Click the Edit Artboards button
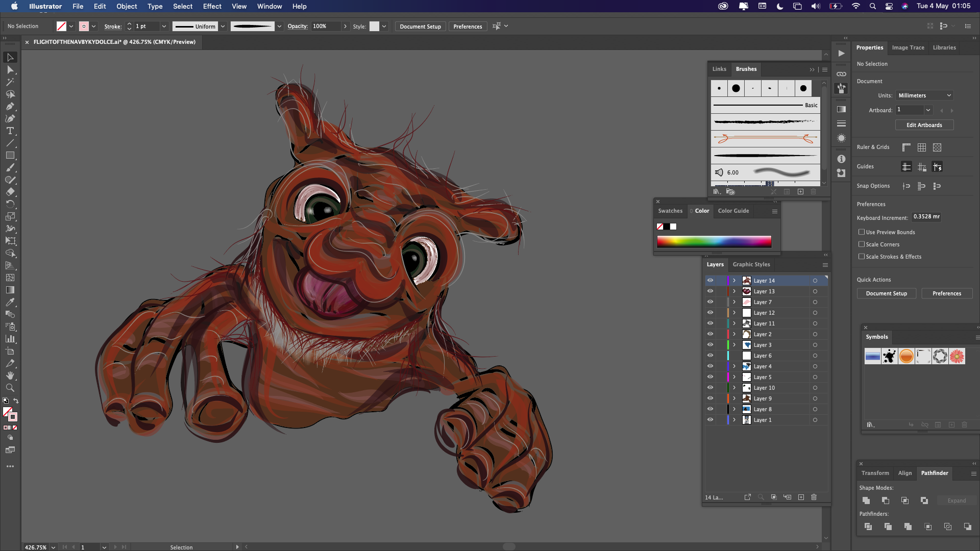This screenshot has height=551, width=980. coord(924,125)
